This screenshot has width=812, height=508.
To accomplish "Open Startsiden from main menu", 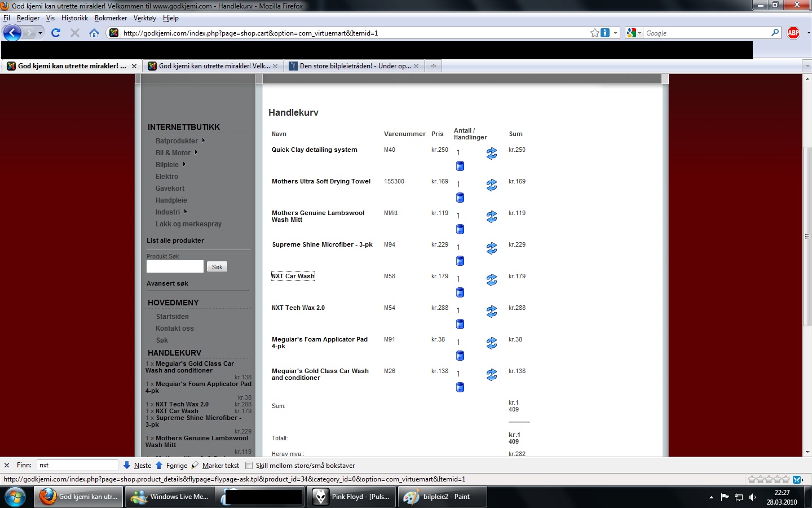I will 173,317.
